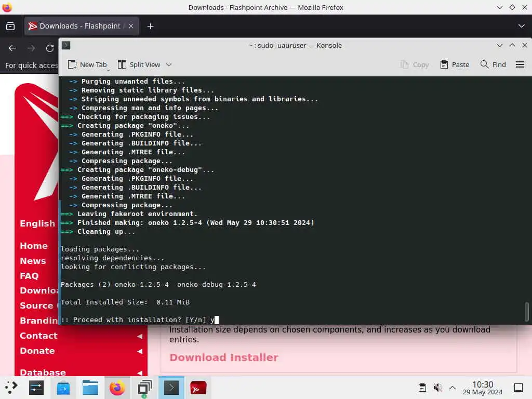Viewport: 532px width, 399px height.
Task: Reload the Firefox page
Action: (50, 48)
